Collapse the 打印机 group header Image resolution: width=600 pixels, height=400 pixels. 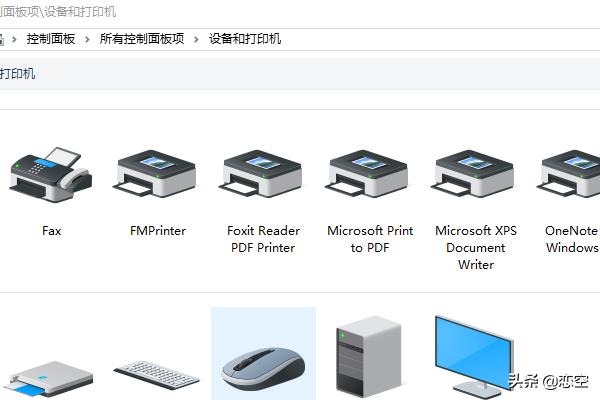pos(18,74)
